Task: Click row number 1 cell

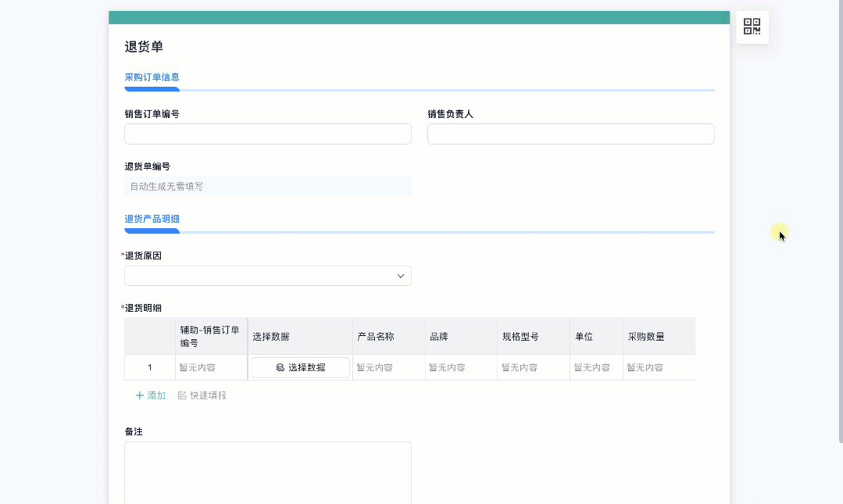Action: click(150, 367)
